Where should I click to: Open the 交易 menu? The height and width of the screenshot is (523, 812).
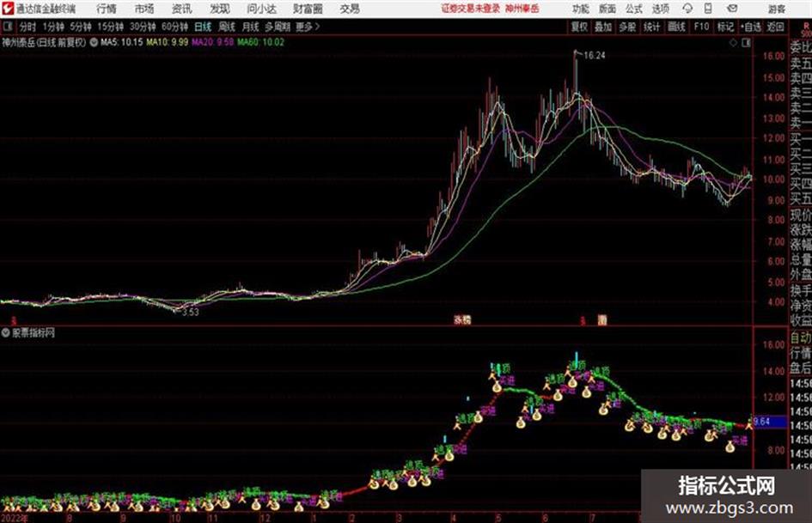[x=350, y=9]
